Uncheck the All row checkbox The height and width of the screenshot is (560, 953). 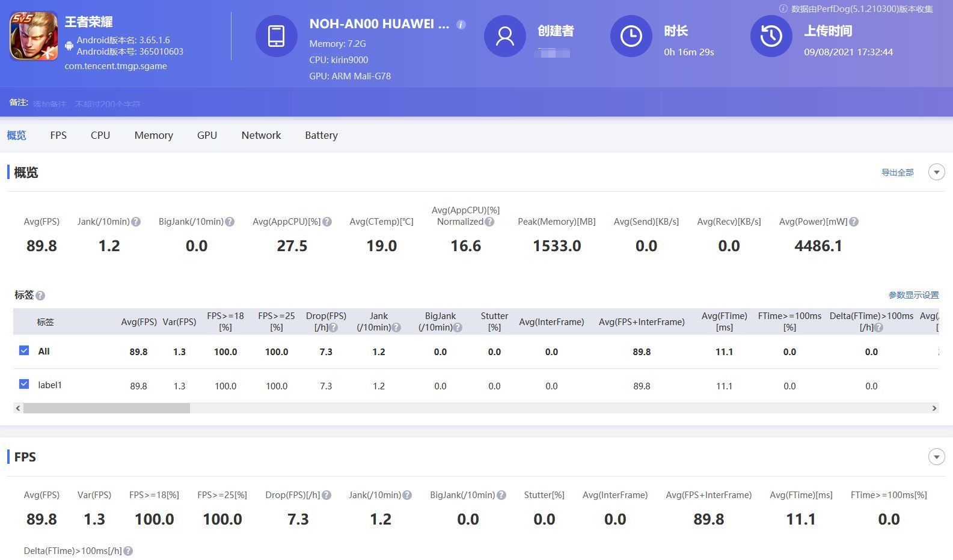click(x=24, y=350)
